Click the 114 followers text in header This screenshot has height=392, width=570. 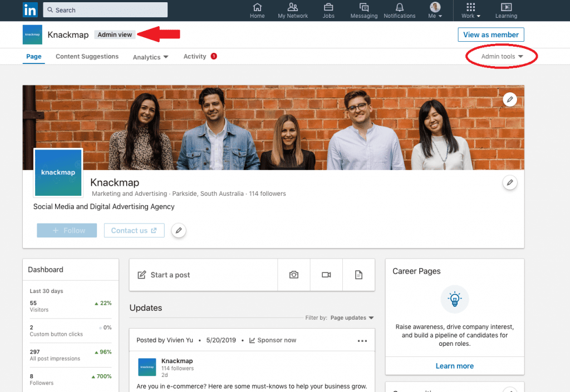click(267, 193)
